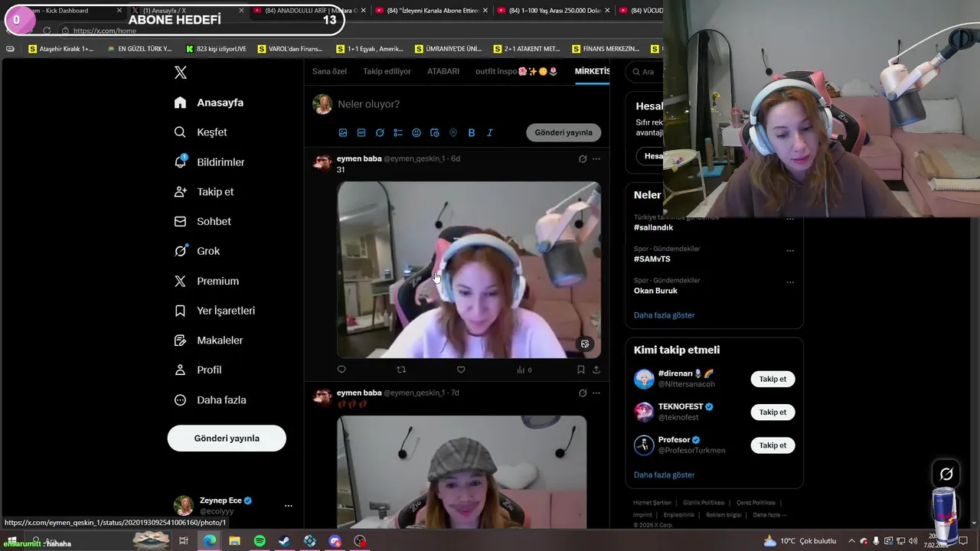
Task: Add a GIF to the post
Action: [361, 132]
